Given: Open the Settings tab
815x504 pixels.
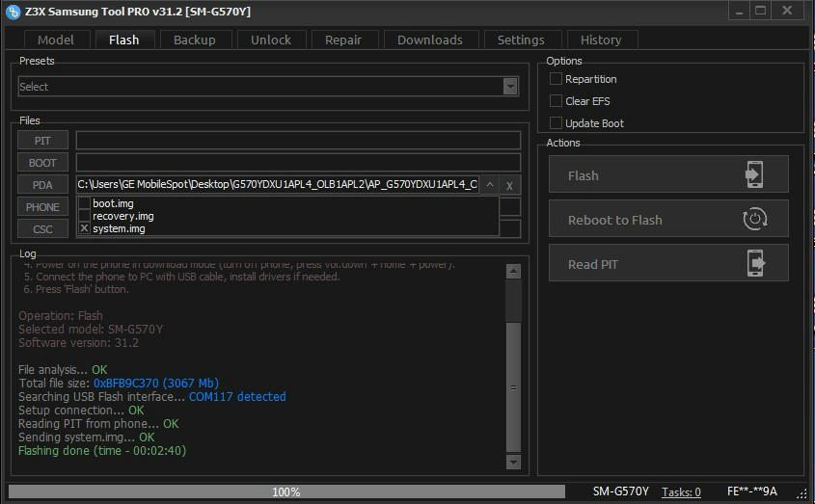Looking at the screenshot, I should click(521, 40).
